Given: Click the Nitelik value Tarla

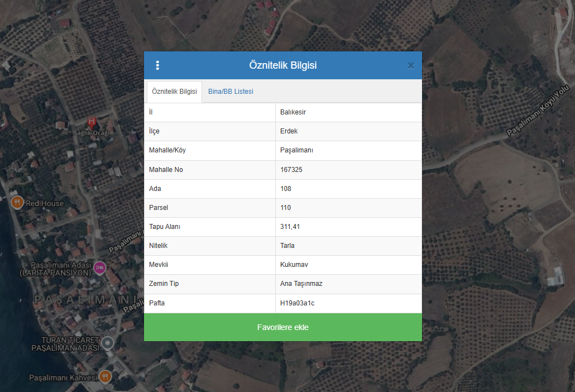Looking at the screenshot, I should 287,246.
